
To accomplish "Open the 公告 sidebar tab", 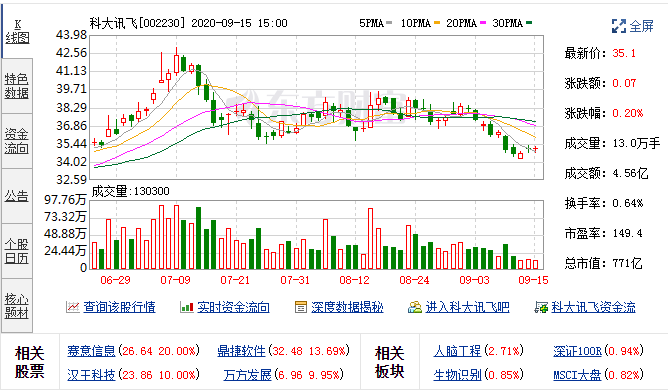I will pos(17,196).
